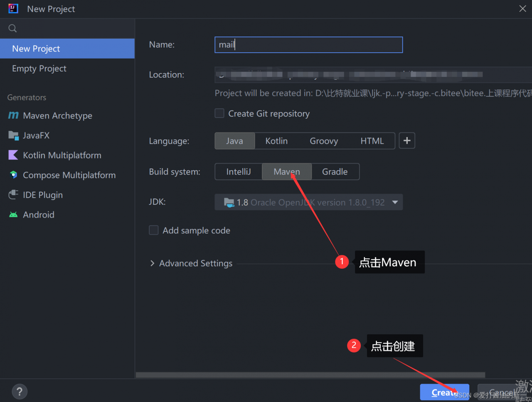
Task: Click the Location: label
Action: tap(166, 75)
